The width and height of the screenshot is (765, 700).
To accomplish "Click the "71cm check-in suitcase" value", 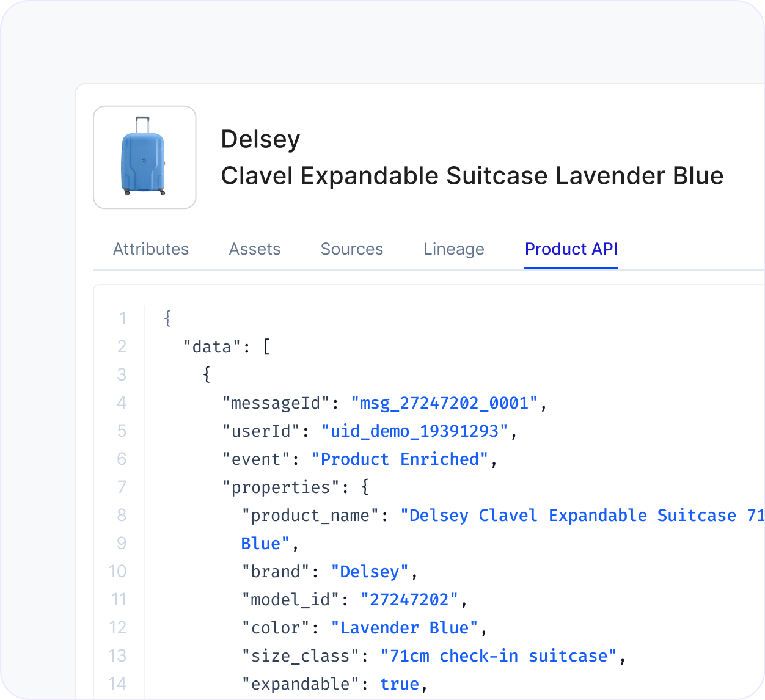I will point(499,656).
